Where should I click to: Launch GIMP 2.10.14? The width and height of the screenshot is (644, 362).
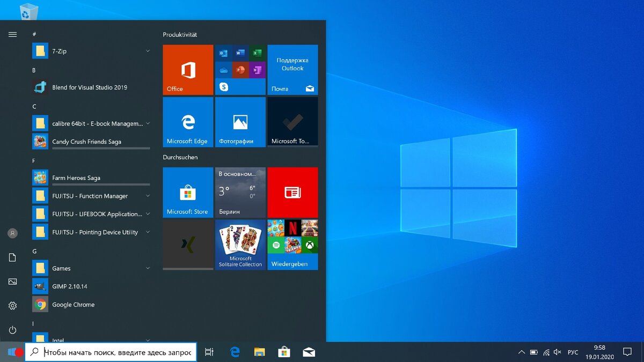(x=91, y=286)
